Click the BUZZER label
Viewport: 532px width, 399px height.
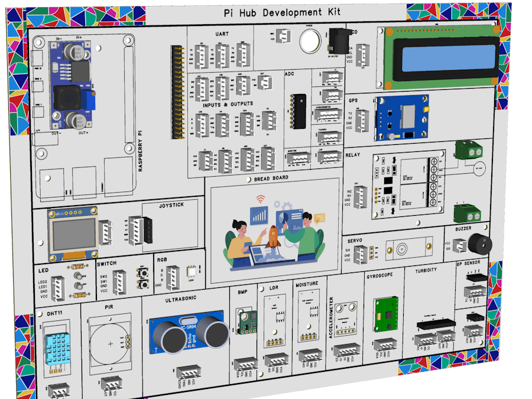click(463, 229)
